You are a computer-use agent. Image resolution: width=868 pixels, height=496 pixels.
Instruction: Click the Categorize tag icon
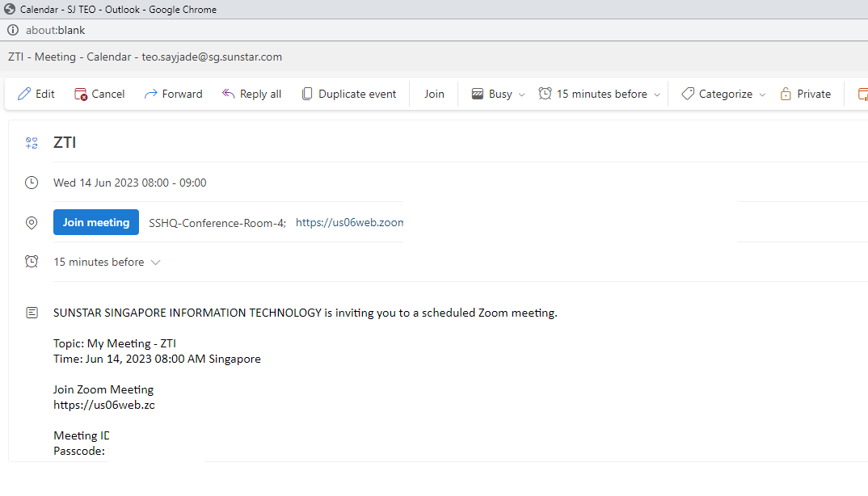(688, 94)
